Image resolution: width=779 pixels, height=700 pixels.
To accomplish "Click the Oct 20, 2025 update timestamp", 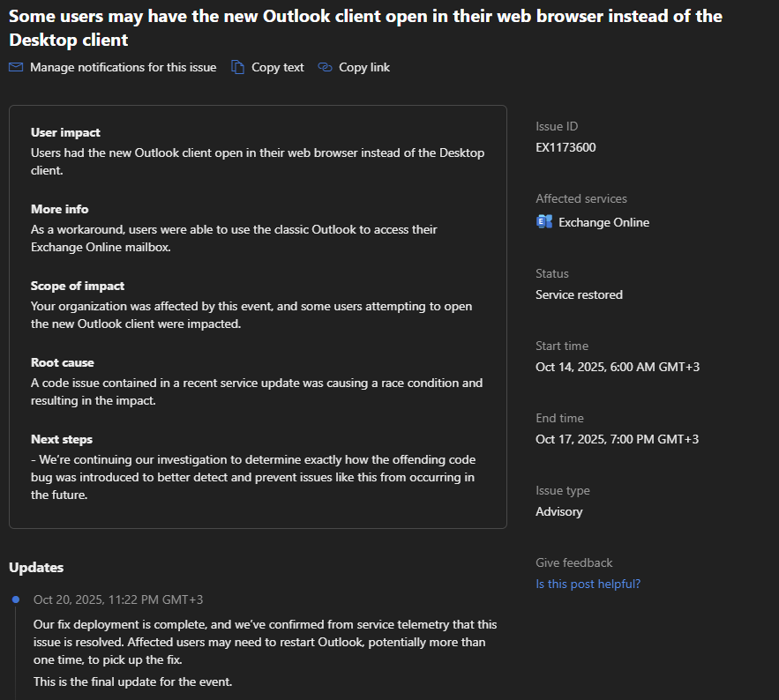I will point(118,599).
